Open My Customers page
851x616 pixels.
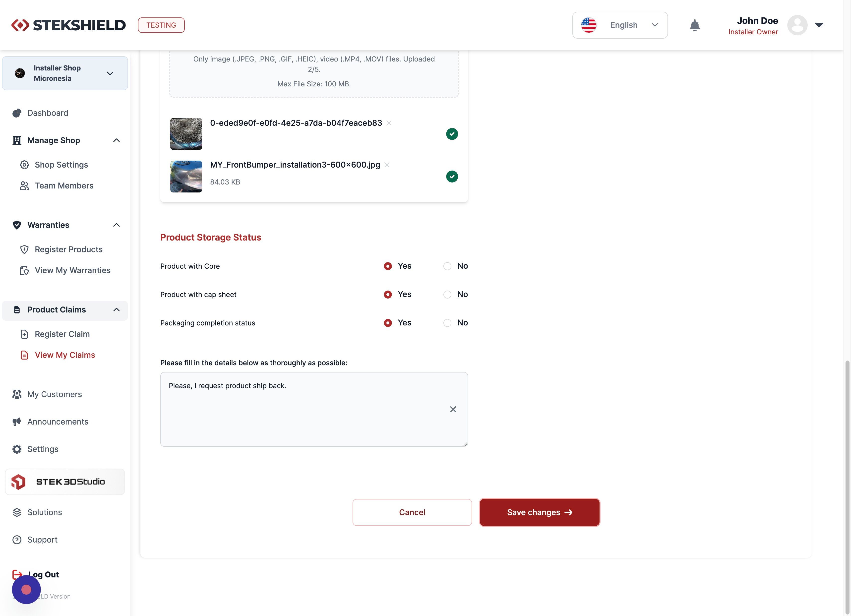(x=55, y=394)
